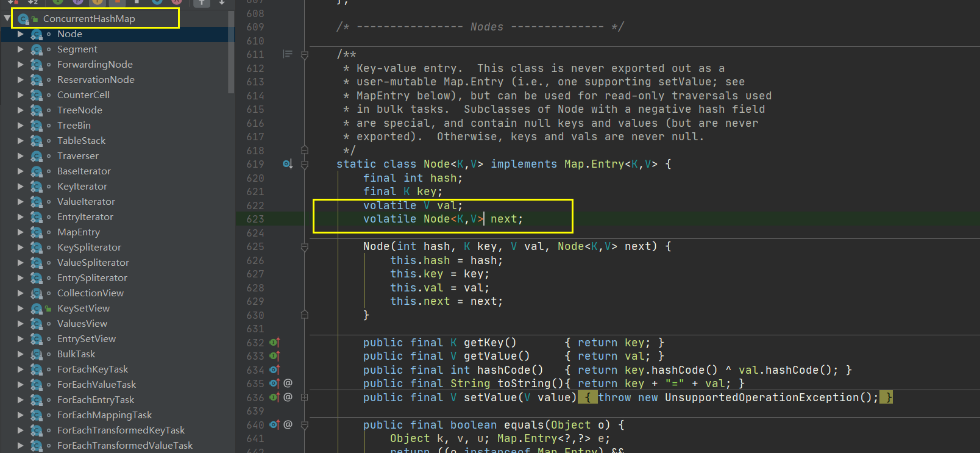Click the class icon beside TableStack
The width and height of the screenshot is (980, 453).
click(x=37, y=141)
